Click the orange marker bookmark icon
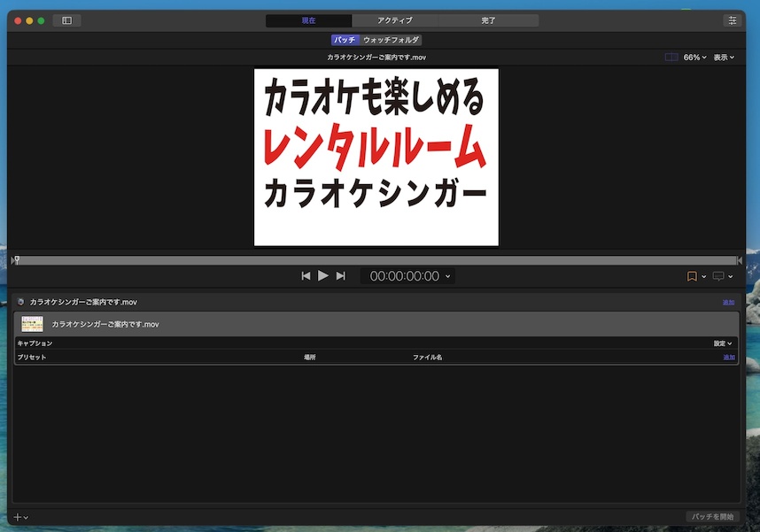 [692, 276]
